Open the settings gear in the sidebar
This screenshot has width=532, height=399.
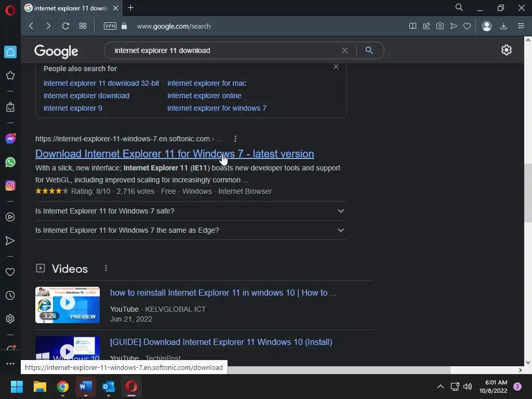10,318
